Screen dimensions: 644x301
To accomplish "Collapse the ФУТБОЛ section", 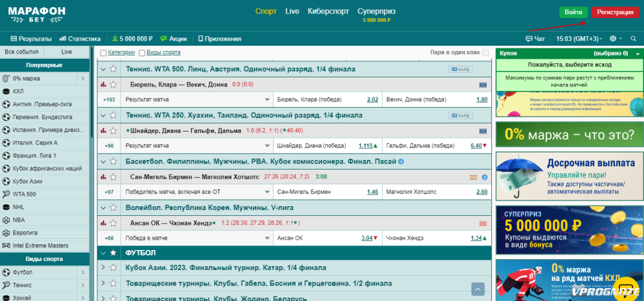I will (103, 253).
